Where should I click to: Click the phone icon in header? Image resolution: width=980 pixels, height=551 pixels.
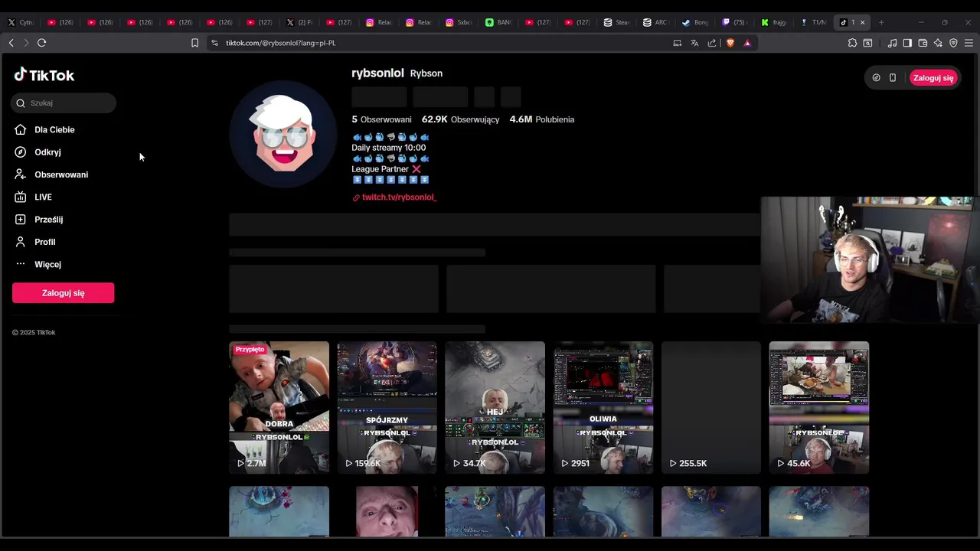click(x=893, y=78)
